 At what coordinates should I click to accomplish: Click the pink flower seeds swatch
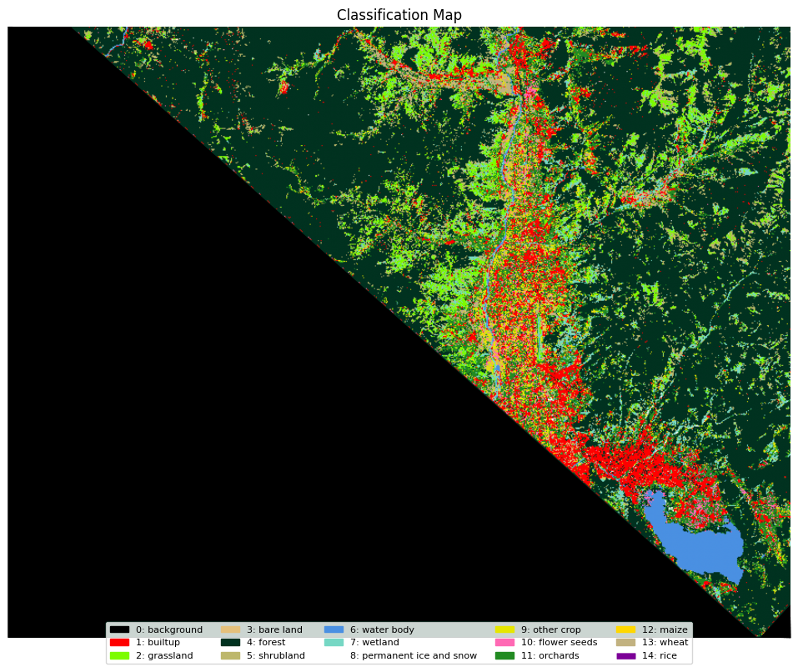504,643
